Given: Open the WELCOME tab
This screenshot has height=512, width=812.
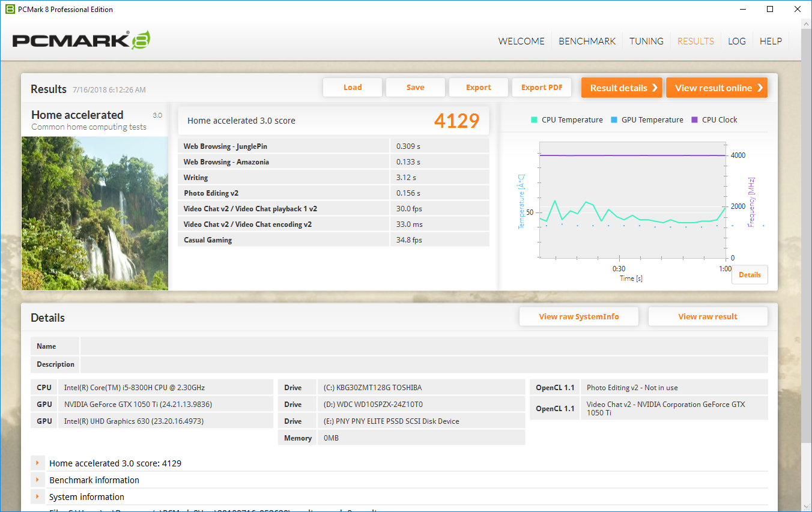Looking at the screenshot, I should [x=521, y=41].
